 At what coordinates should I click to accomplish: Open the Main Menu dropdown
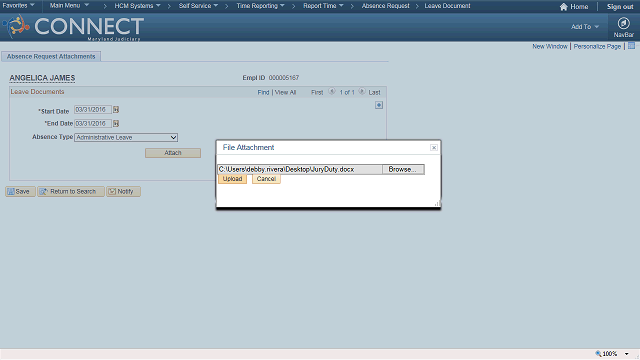pyautogui.click(x=69, y=6)
